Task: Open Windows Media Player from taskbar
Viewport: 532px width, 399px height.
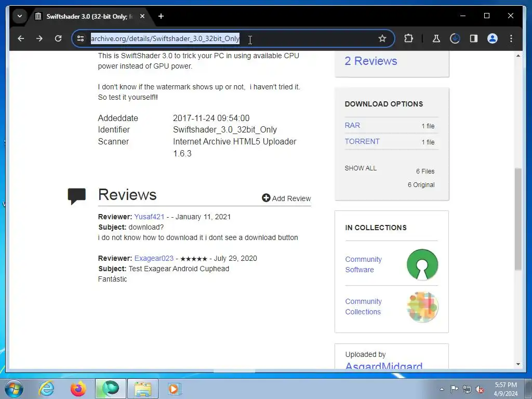Action: tap(175, 389)
